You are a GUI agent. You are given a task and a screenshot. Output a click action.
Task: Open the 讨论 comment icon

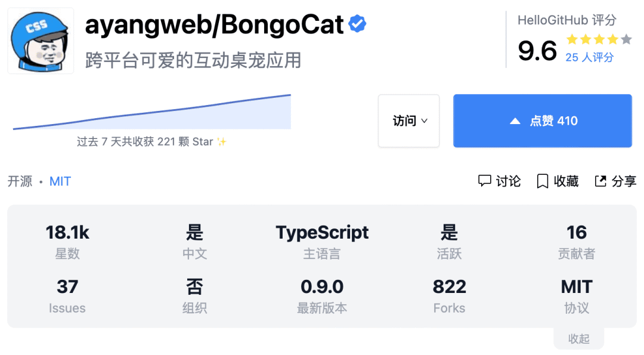coord(485,181)
